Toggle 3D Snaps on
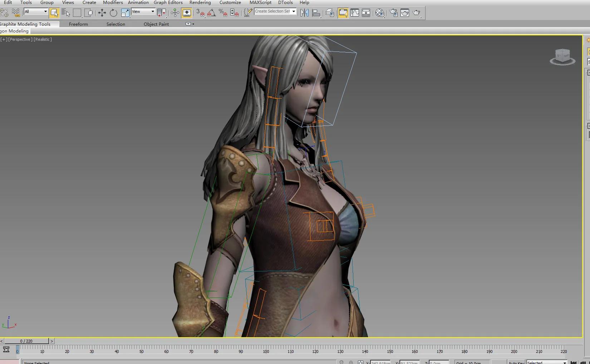 pos(200,13)
